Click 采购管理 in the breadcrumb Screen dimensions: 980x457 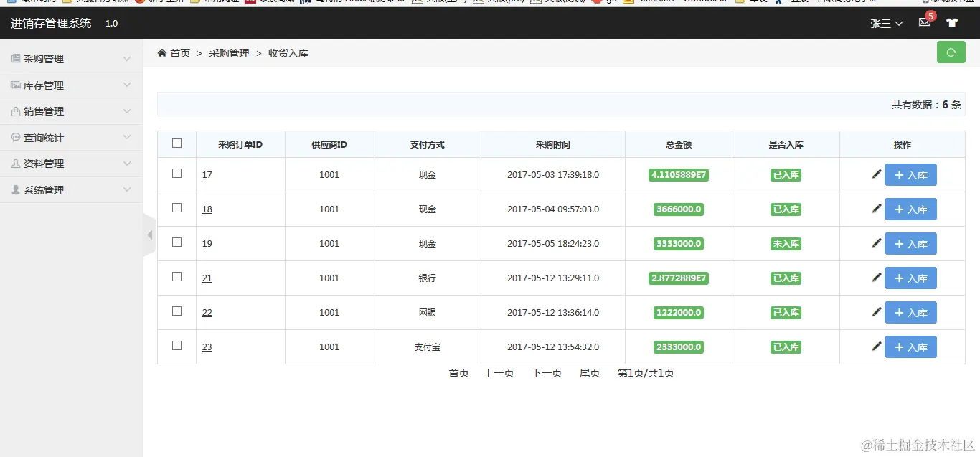(229, 53)
